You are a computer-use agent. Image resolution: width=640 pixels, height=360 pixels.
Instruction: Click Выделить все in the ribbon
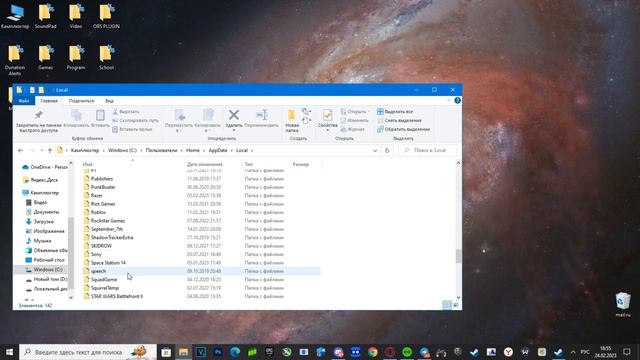(395, 111)
